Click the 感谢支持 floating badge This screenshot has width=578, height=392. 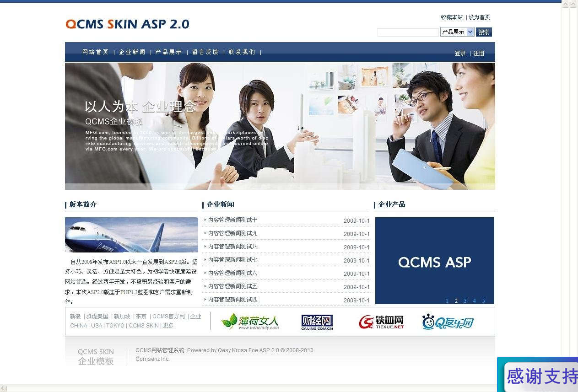point(537,375)
